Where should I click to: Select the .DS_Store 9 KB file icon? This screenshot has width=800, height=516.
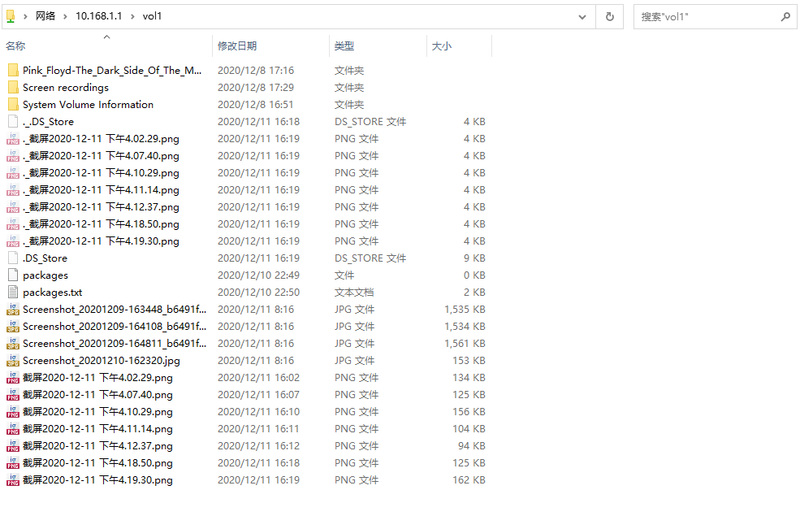pos(13,258)
